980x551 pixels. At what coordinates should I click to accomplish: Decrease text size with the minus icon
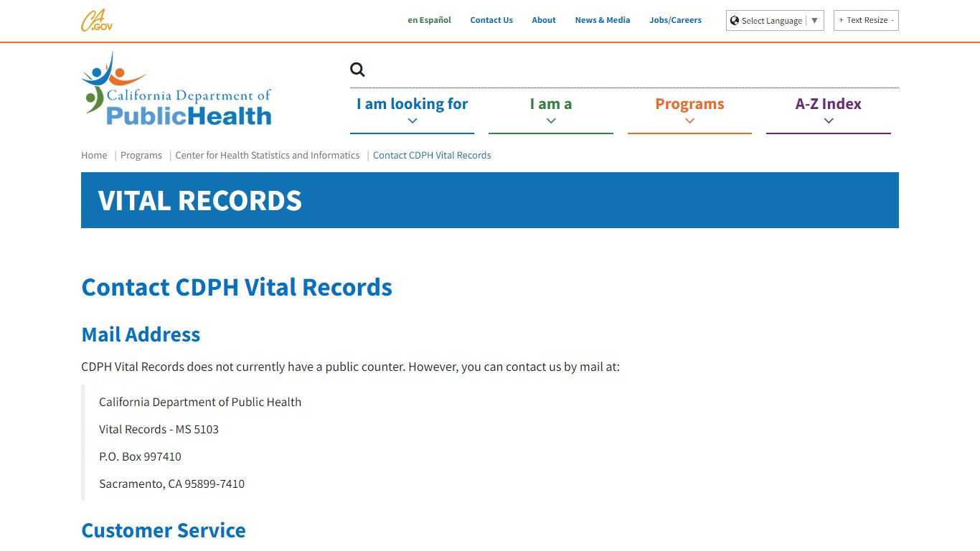click(x=891, y=20)
